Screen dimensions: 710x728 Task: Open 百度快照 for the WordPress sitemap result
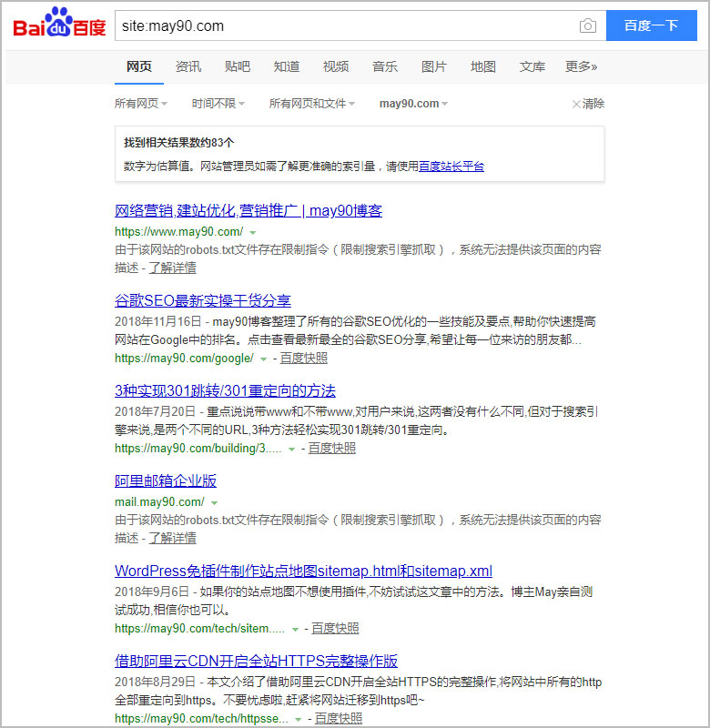click(335, 629)
